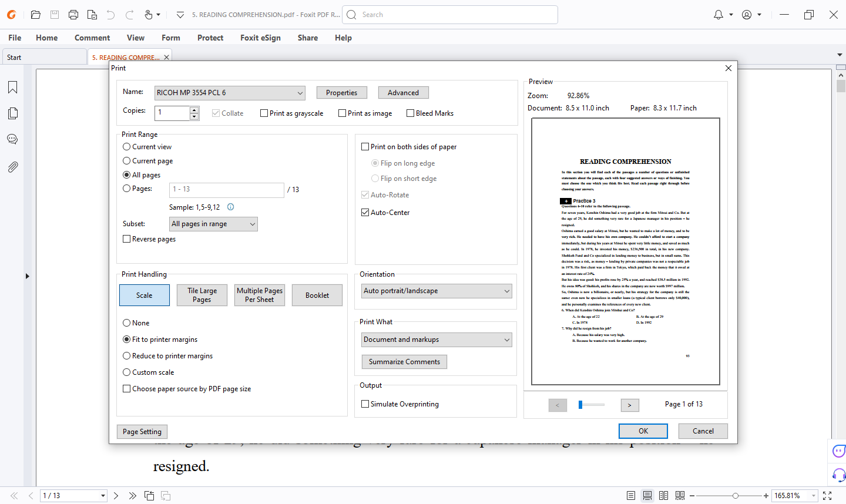Open the Attachments paperclip panel
846x504 pixels.
[x=12, y=167]
